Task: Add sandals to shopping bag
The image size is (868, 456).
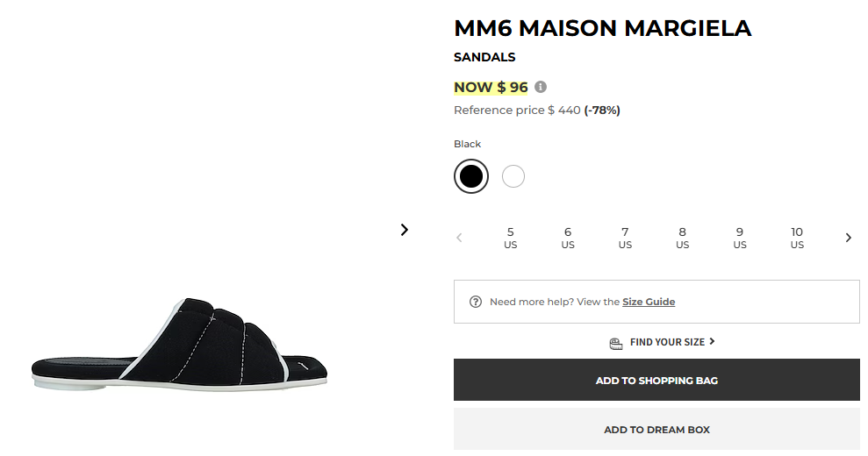Action: click(656, 381)
